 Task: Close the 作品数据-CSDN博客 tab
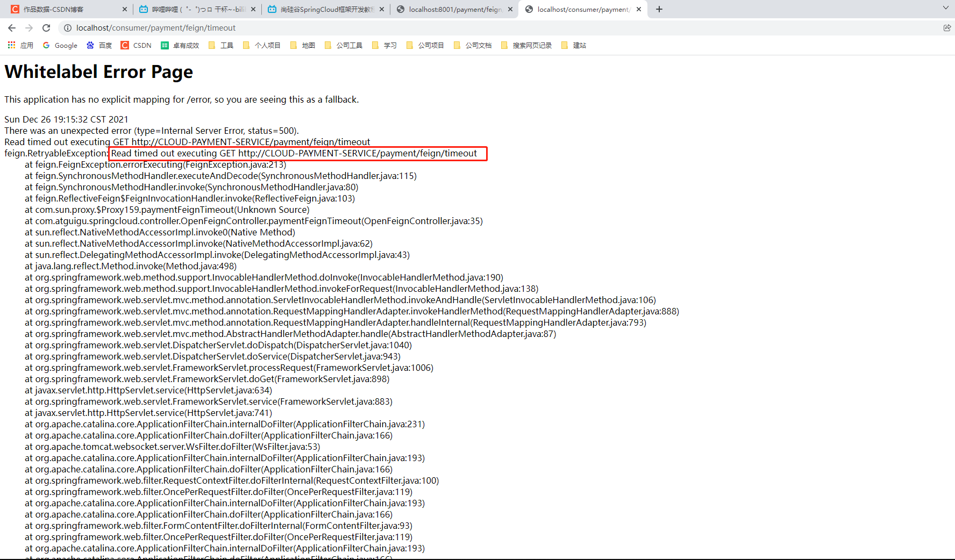pyautogui.click(x=125, y=9)
